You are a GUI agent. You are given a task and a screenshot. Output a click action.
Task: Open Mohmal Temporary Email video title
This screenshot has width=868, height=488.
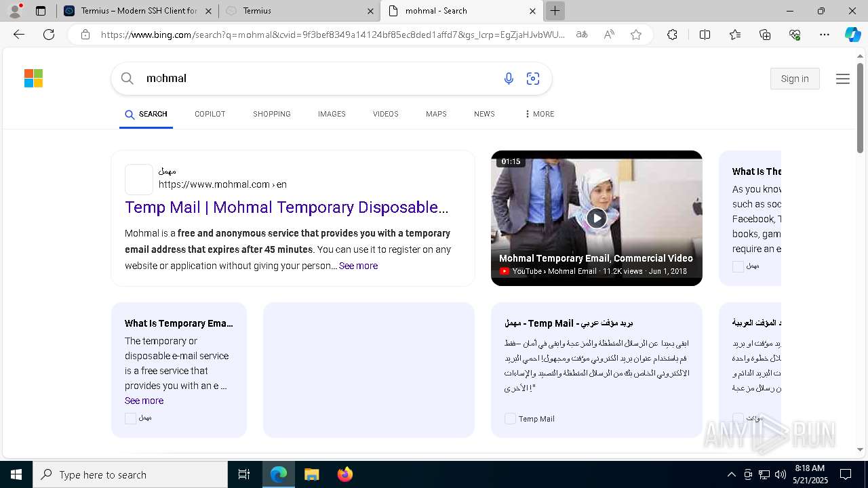tap(595, 258)
